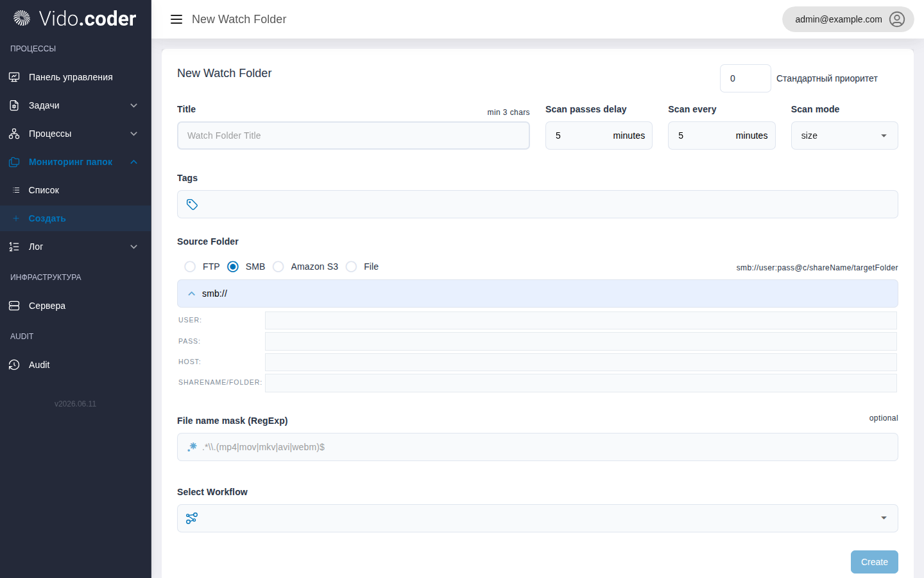
Task: Select the Amazon S3 source option
Action: [278, 267]
